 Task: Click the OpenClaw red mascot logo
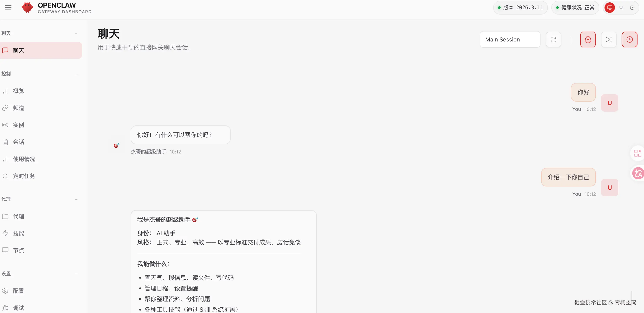27,8
